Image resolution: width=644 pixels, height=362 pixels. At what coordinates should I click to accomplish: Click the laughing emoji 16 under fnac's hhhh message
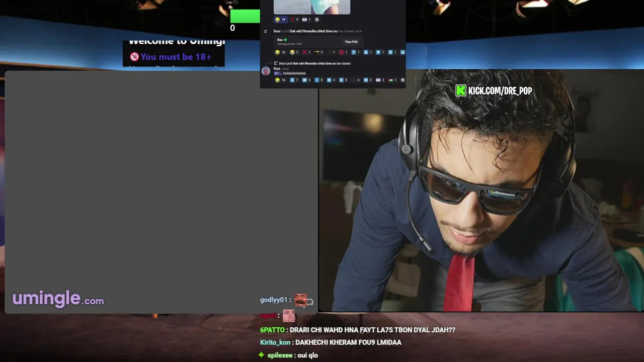pos(280,80)
